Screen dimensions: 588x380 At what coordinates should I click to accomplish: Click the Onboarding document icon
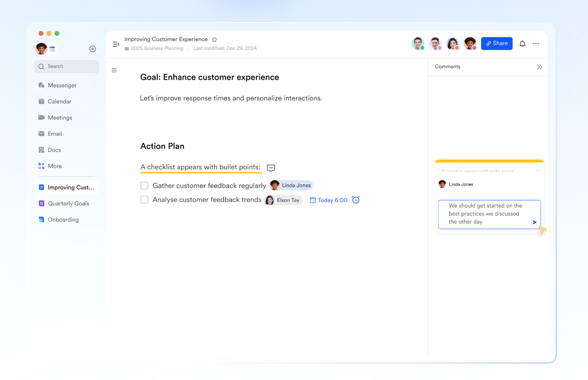point(41,220)
